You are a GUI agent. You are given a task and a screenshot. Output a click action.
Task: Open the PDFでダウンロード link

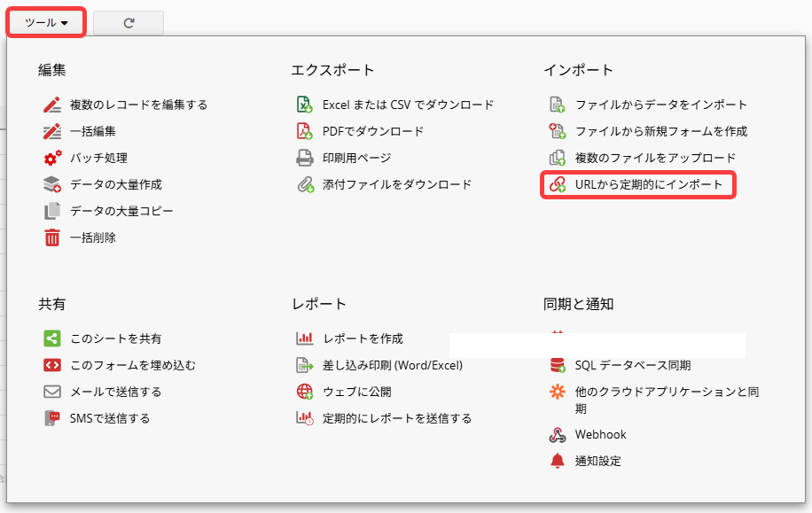tap(373, 131)
